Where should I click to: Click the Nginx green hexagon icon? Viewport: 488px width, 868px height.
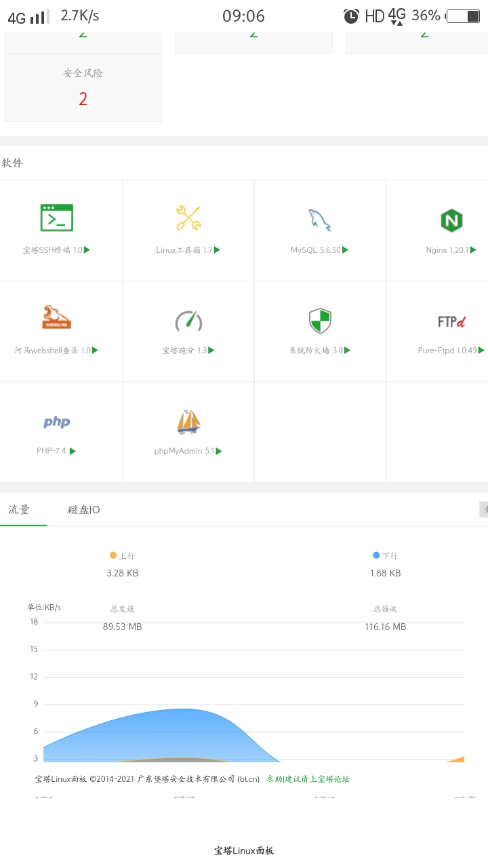[451, 220]
